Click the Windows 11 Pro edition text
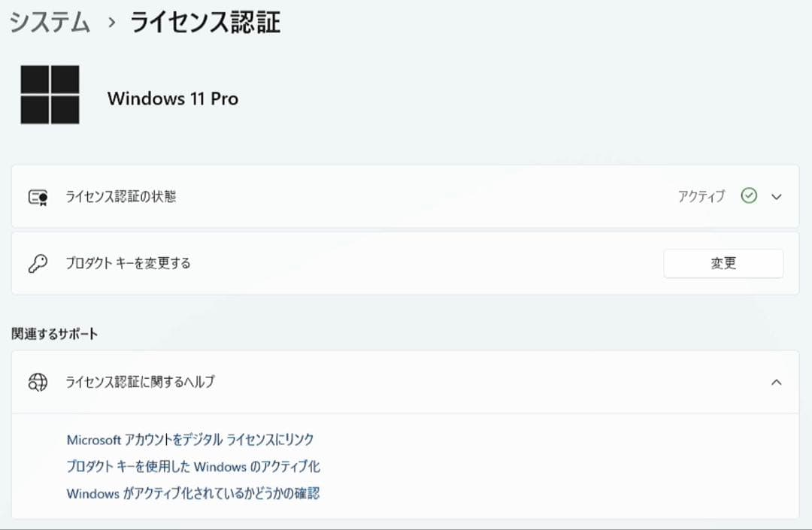 [x=172, y=98]
